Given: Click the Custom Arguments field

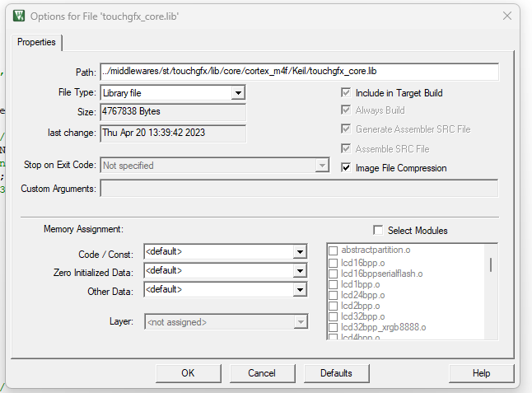Looking at the screenshot, I should coord(299,189).
